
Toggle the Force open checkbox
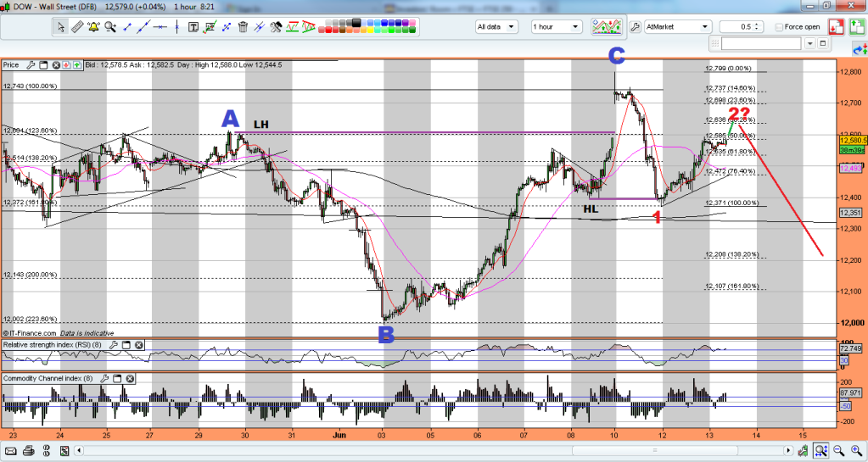pos(779,27)
